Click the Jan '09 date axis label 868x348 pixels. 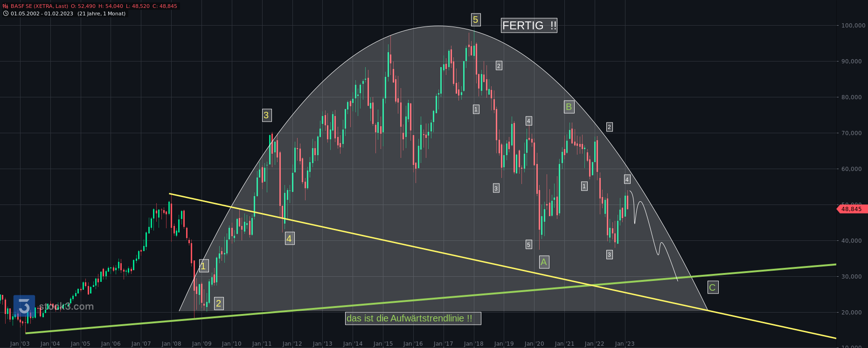202,344
